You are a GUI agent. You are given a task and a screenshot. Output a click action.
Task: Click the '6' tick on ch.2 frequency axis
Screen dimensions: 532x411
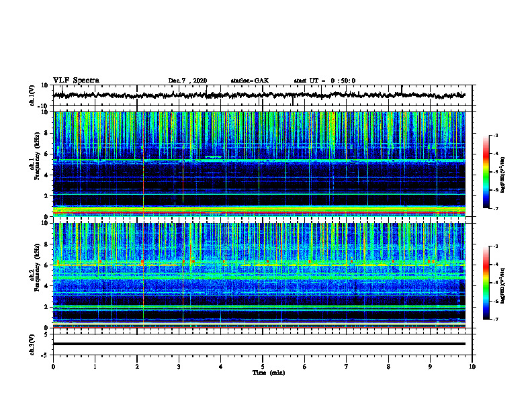tap(46, 265)
